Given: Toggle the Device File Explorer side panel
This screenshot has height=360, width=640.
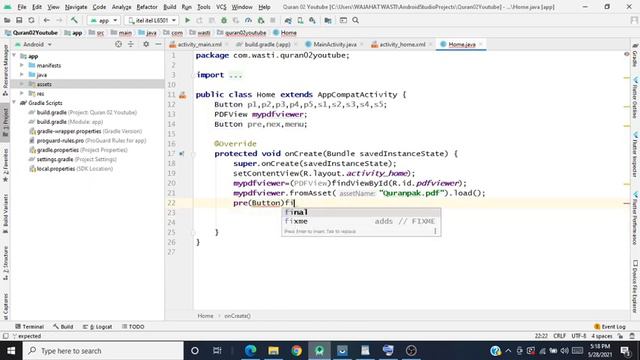Looking at the screenshot, I should pos(635,286).
